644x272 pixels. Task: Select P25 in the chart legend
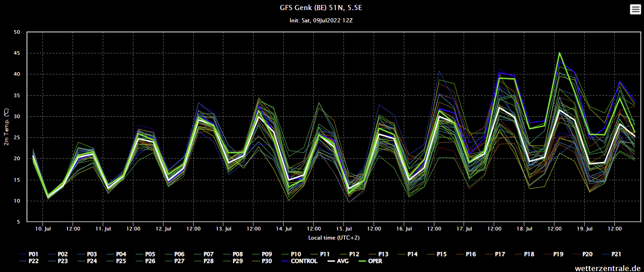click(116, 261)
